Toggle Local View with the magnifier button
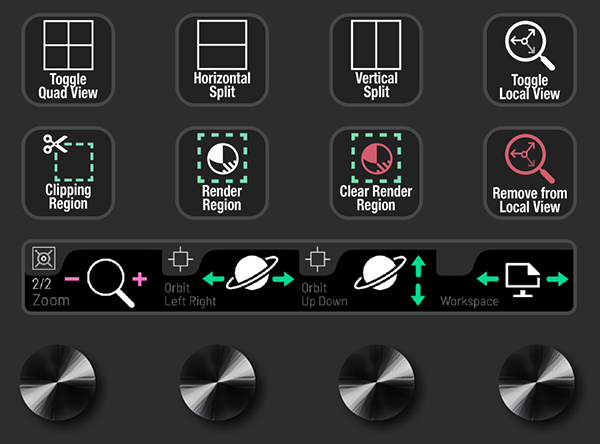 coord(530,60)
